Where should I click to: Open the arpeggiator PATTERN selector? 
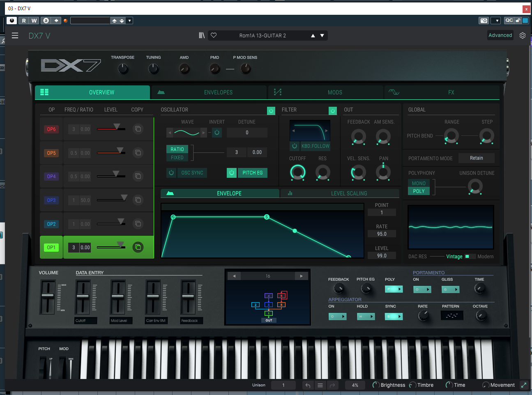point(452,315)
